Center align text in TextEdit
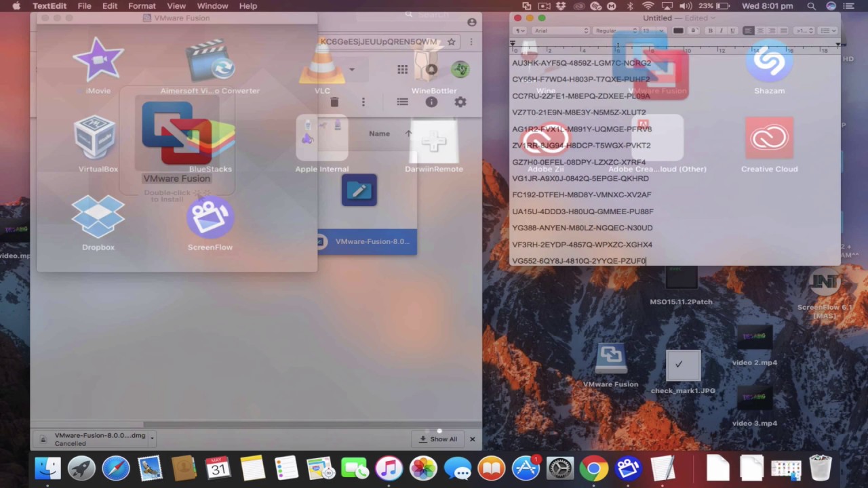Viewport: 868px width, 488px height. (x=760, y=30)
